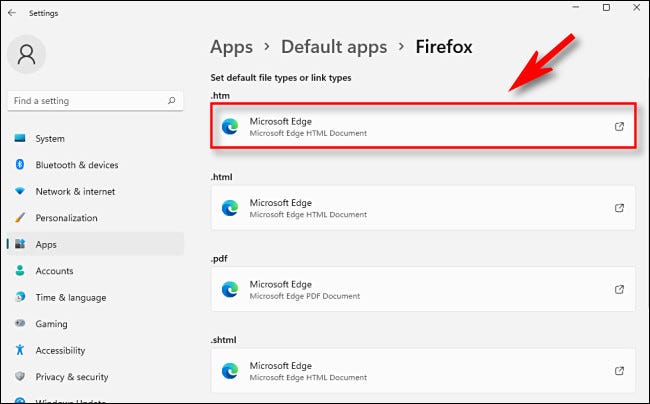Click the Edge icon in the .htm row
The height and width of the screenshot is (404, 650).
tap(230, 127)
